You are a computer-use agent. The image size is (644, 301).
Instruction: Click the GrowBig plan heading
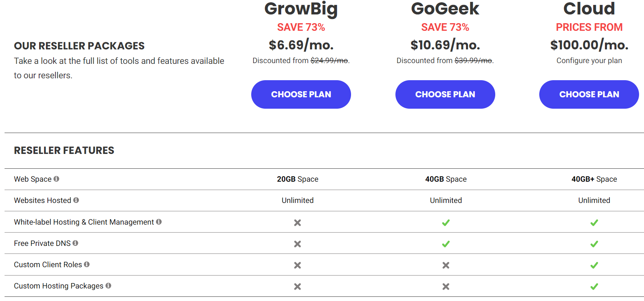click(x=301, y=9)
